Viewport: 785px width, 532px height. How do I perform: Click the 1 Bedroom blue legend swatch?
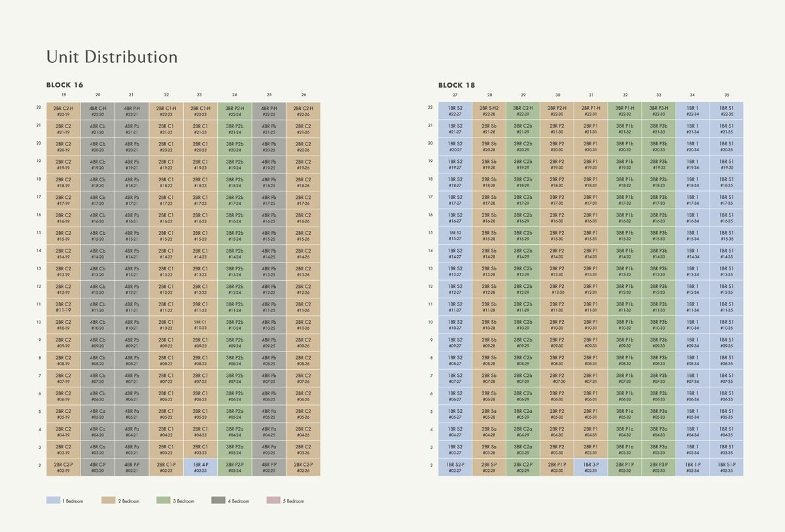coord(53,501)
